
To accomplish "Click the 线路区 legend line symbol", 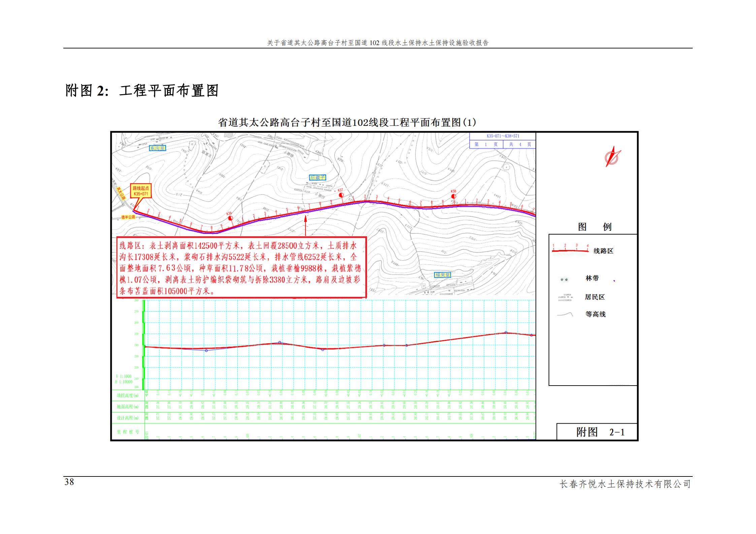I will pos(570,250).
